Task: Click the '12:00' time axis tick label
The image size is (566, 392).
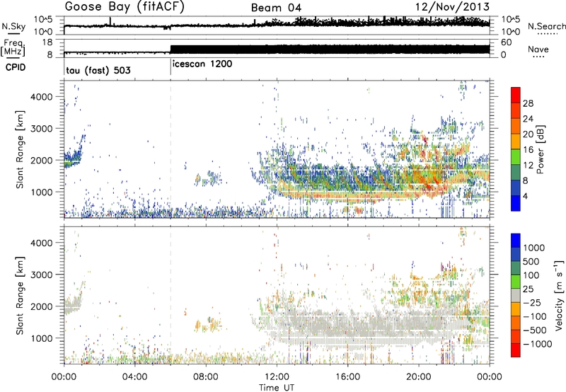Action: coord(277,377)
